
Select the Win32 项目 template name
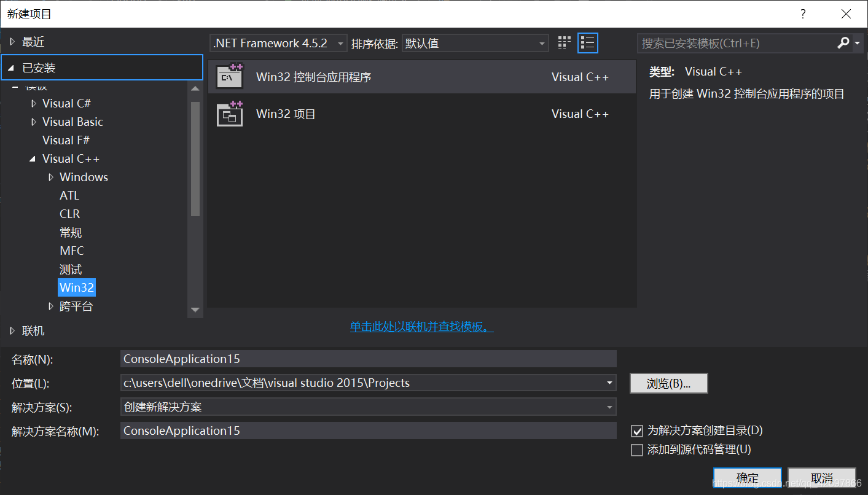[x=286, y=114]
